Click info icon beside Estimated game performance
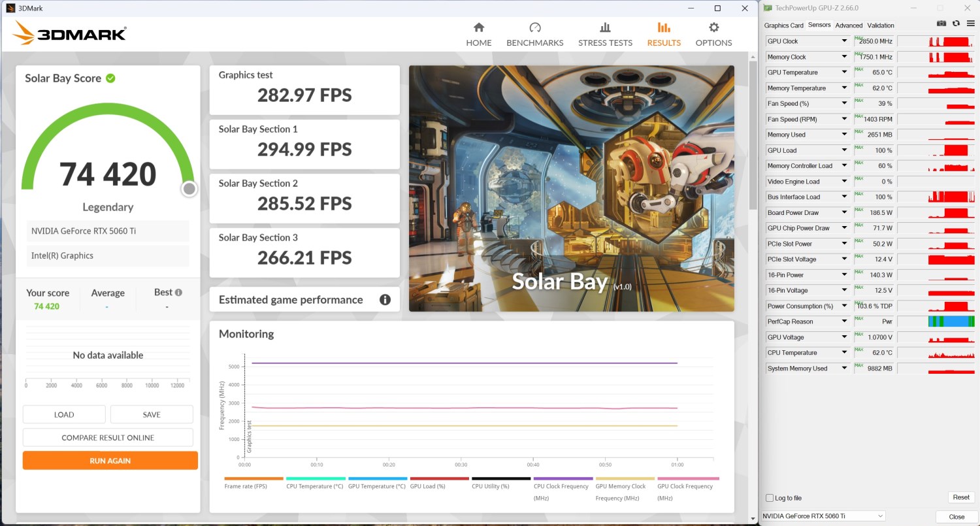Screen dimensions: 980x526 (x=385, y=300)
